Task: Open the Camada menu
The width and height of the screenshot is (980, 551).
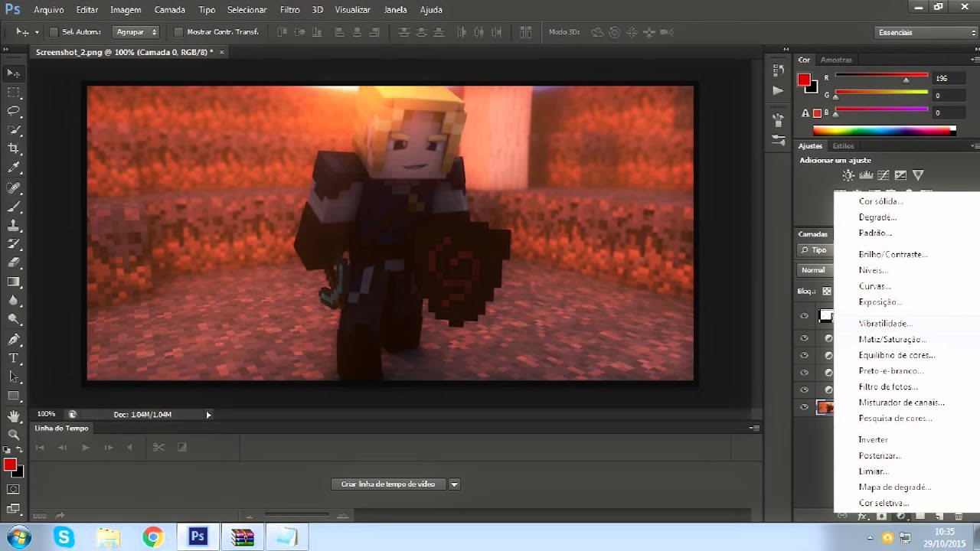Action: (x=169, y=10)
